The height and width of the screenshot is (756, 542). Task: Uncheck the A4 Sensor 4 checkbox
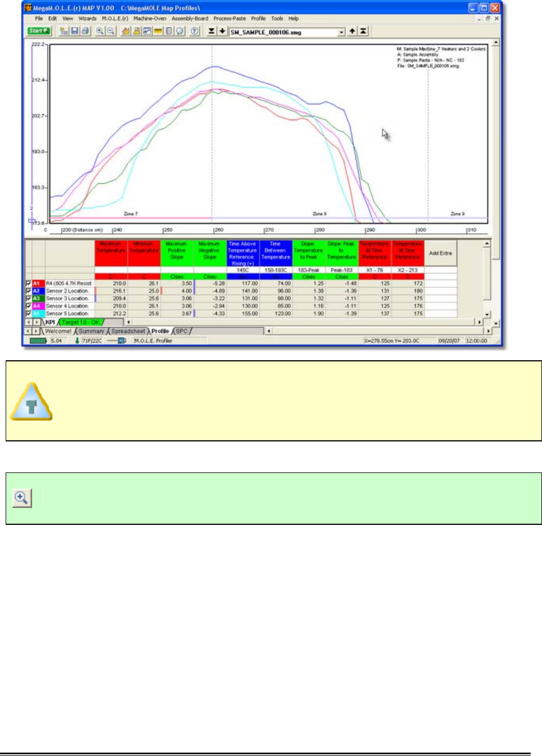(x=28, y=306)
